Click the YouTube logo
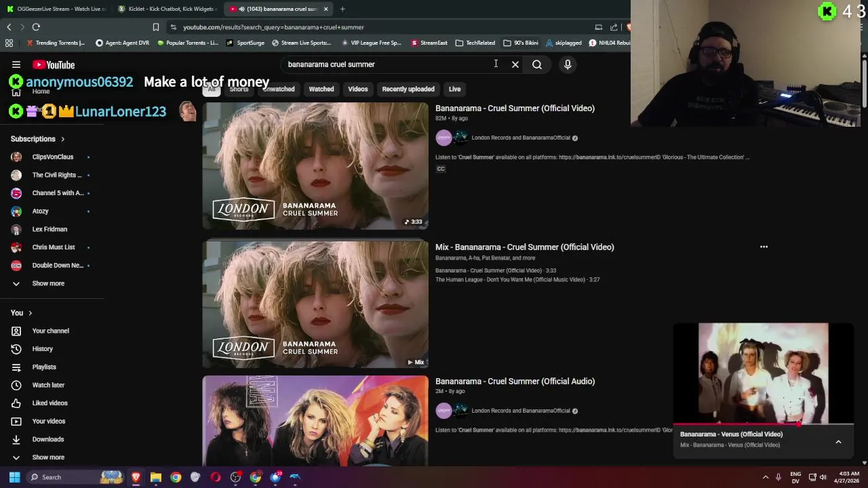868x488 pixels. click(54, 64)
